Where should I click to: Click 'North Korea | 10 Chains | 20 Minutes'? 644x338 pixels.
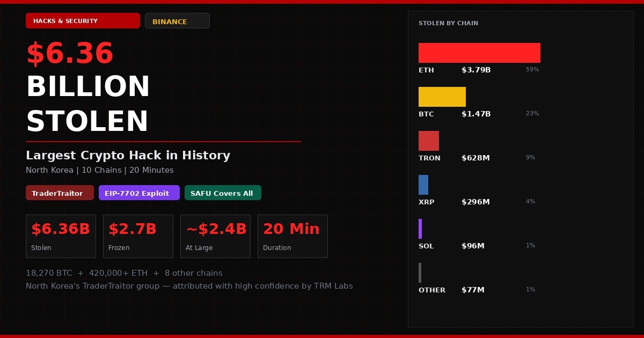[x=100, y=170]
